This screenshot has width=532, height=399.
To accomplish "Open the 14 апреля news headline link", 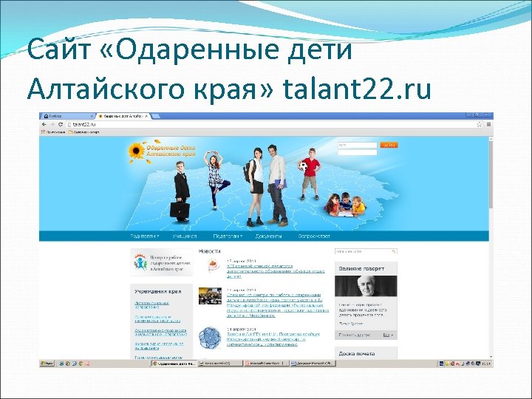I will 273,339.
